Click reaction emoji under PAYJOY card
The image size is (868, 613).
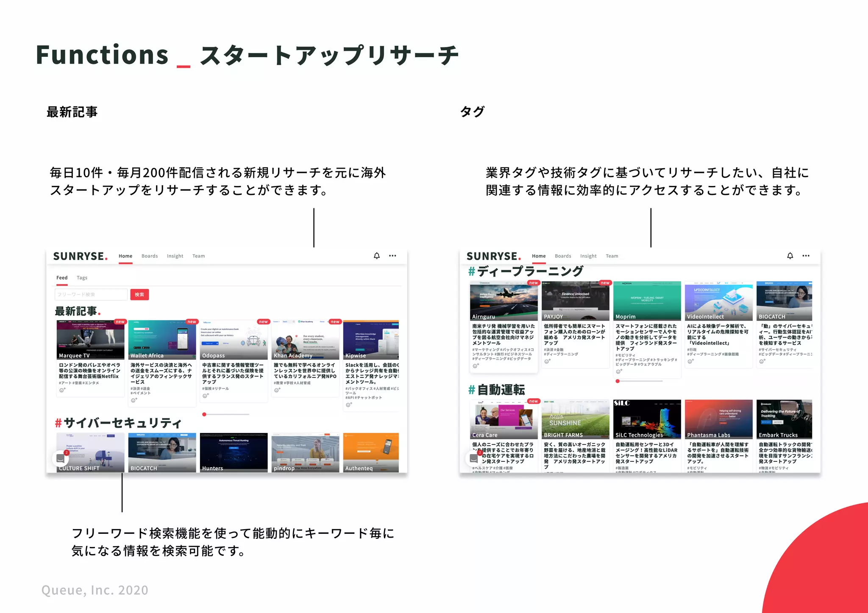[547, 361]
